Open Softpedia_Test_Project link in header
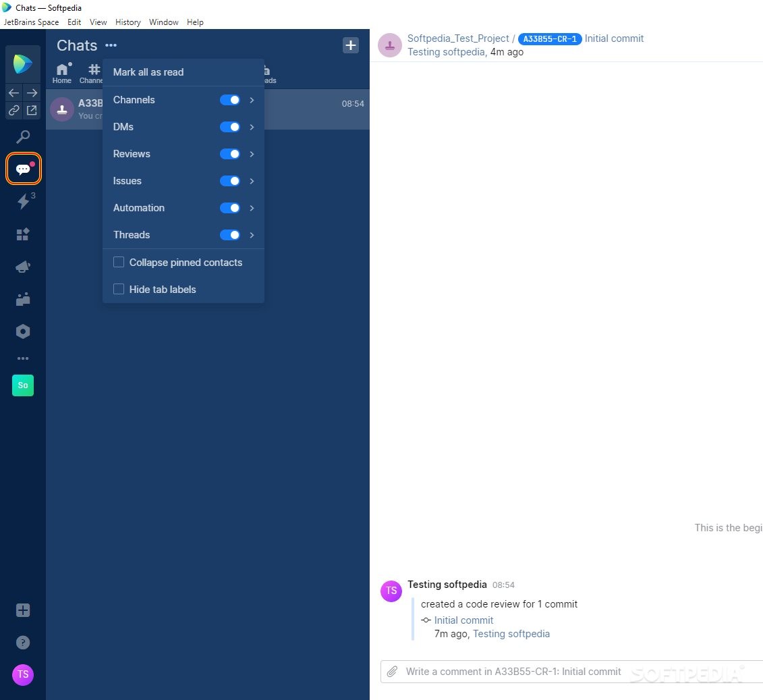This screenshot has width=763, height=700. [458, 38]
